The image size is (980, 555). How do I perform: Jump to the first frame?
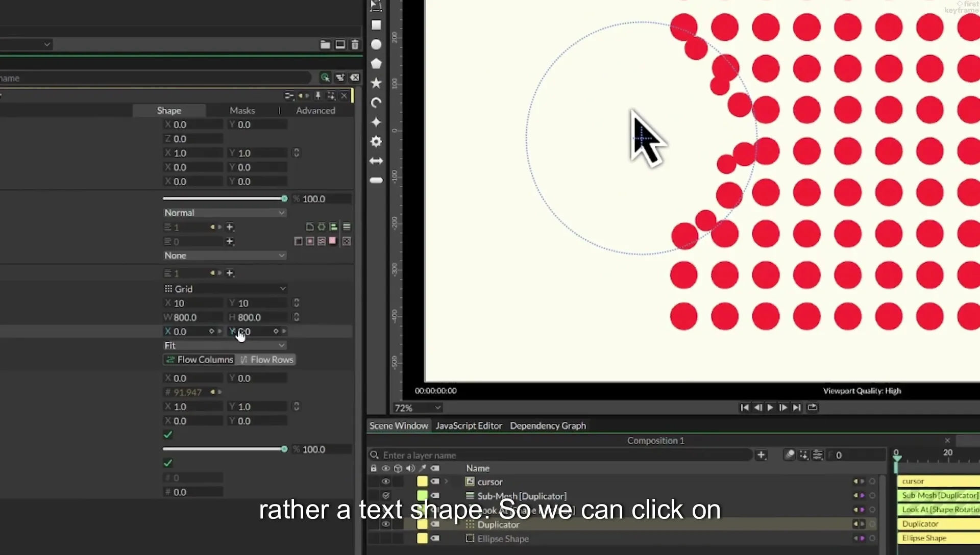pos(744,408)
